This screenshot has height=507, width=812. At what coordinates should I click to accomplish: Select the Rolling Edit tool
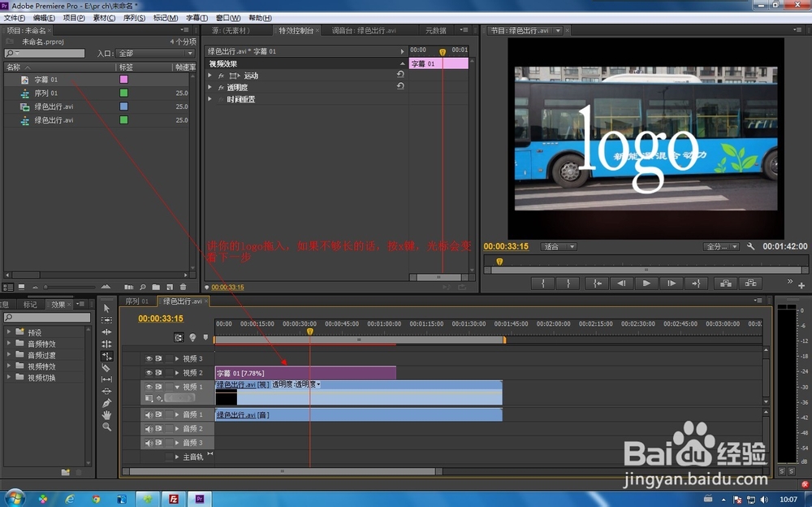click(x=106, y=344)
